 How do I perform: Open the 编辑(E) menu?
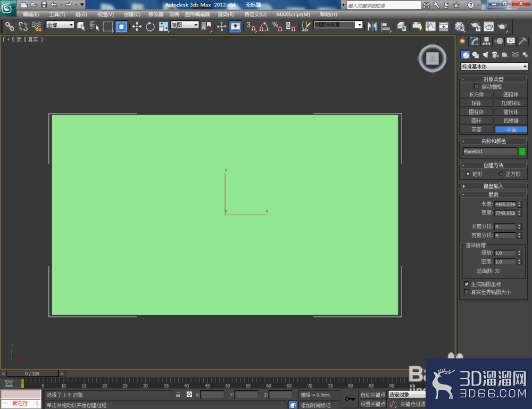(x=31, y=14)
